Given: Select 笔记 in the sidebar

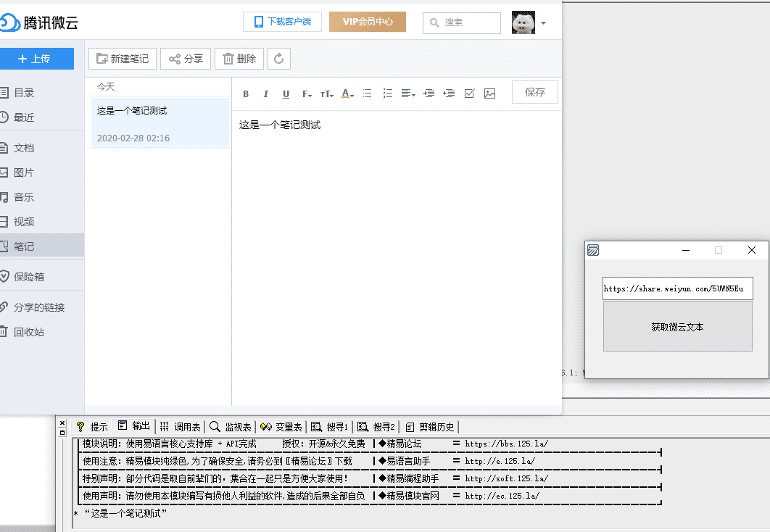Looking at the screenshot, I should (42, 246).
